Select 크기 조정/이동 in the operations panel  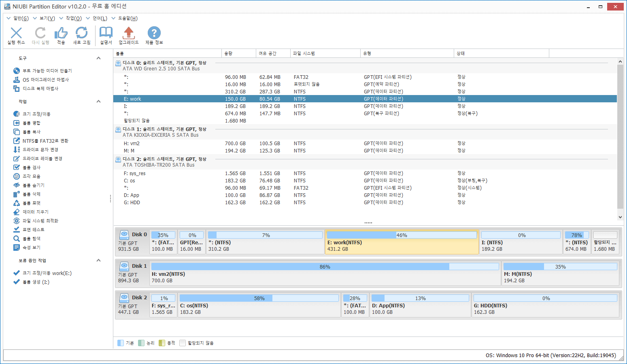tap(36, 114)
